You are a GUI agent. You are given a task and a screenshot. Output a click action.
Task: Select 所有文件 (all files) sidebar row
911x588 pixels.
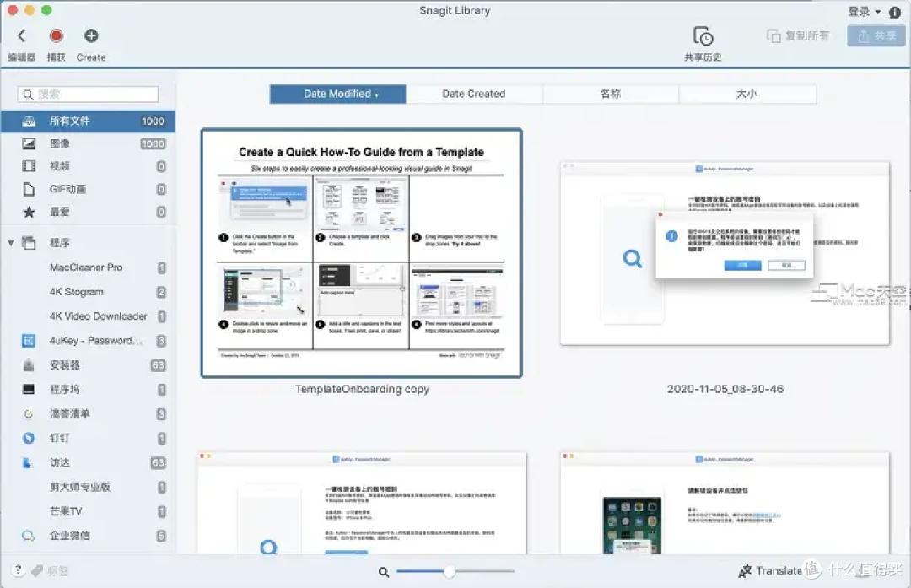click(x=89, y=121)
